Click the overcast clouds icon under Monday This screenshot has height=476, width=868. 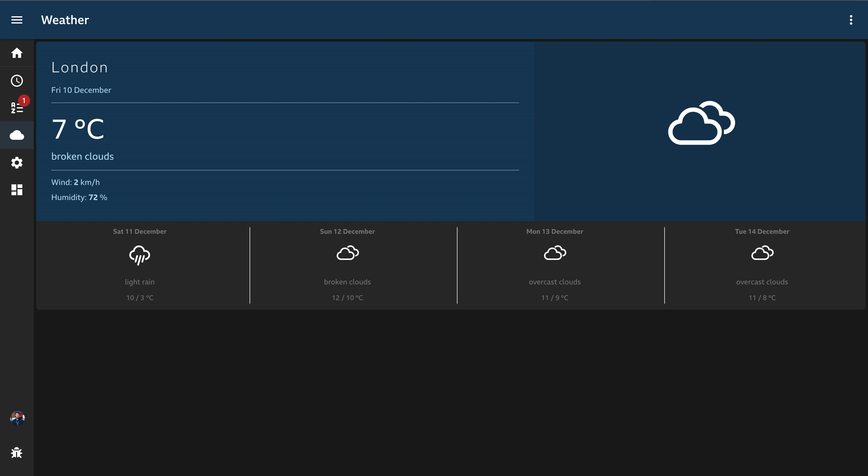[x=554, y=253]
